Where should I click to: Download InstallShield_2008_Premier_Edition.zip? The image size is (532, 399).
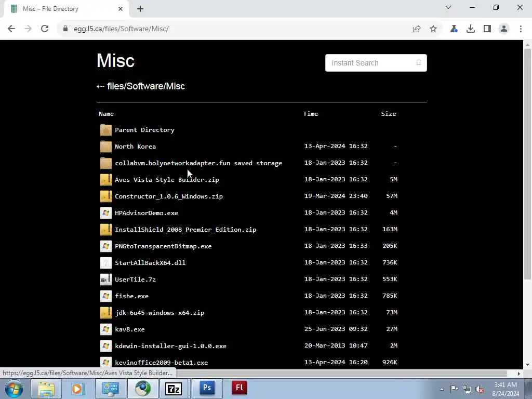(185, 230)
